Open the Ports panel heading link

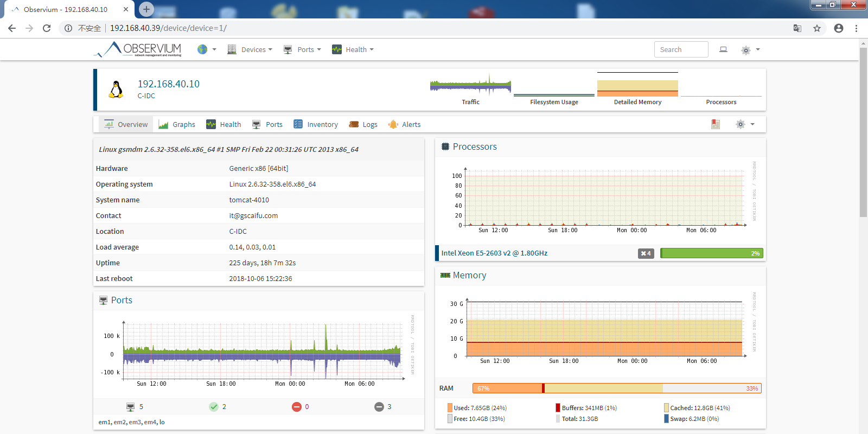pos(122,300)
